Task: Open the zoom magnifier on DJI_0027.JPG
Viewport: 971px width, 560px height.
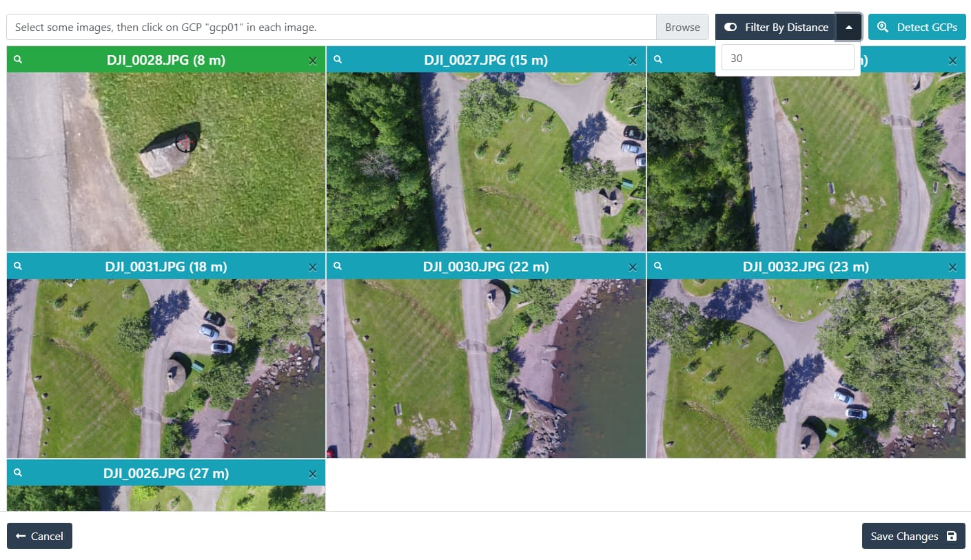Action: click(338, 60)
